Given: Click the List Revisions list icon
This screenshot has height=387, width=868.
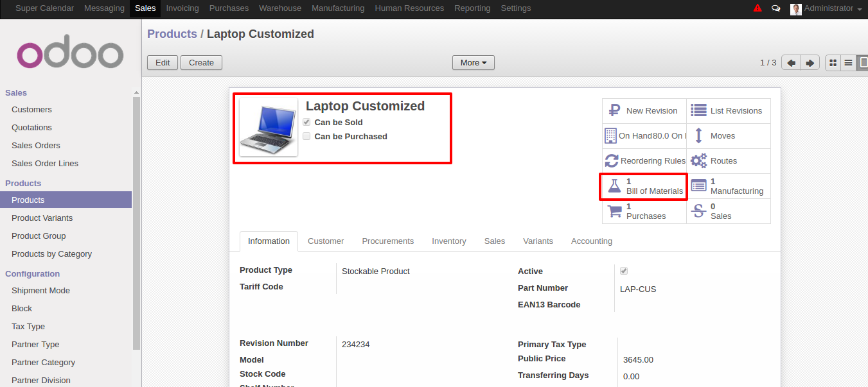Looking at the screenshot, I should click(698, 110).
